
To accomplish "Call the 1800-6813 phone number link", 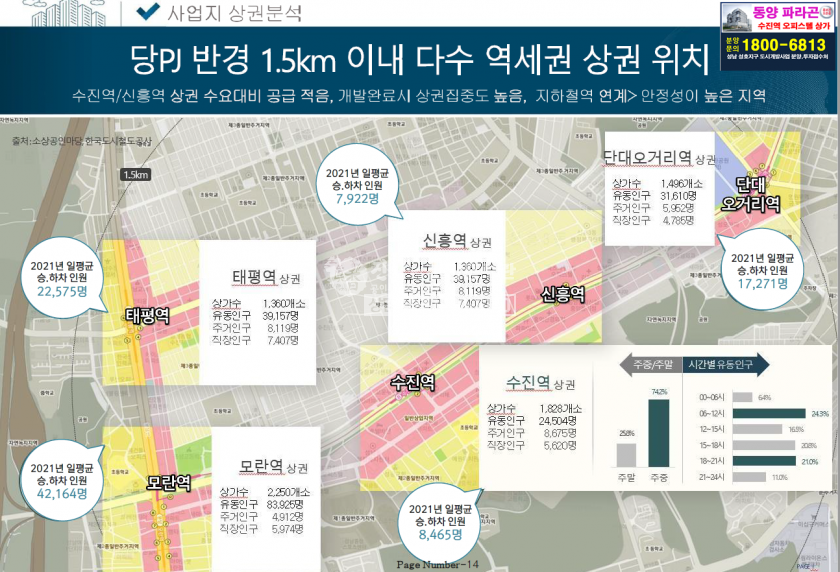I will pos(778,44).
